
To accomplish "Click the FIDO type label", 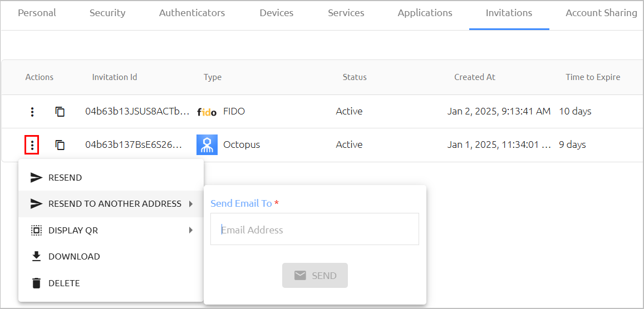I will (x=234, y=112).
